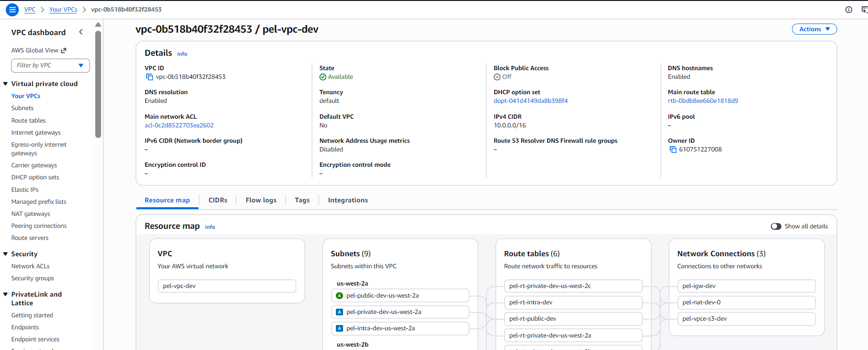
Task: Open the main network ACL acl-0c2d8522703ea2602 link
Action: [179, 125]
